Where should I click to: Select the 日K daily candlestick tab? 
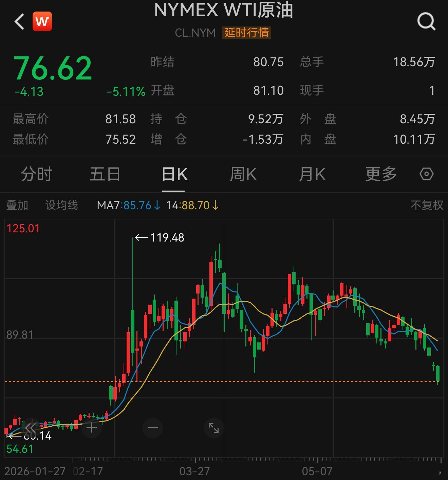174,174
